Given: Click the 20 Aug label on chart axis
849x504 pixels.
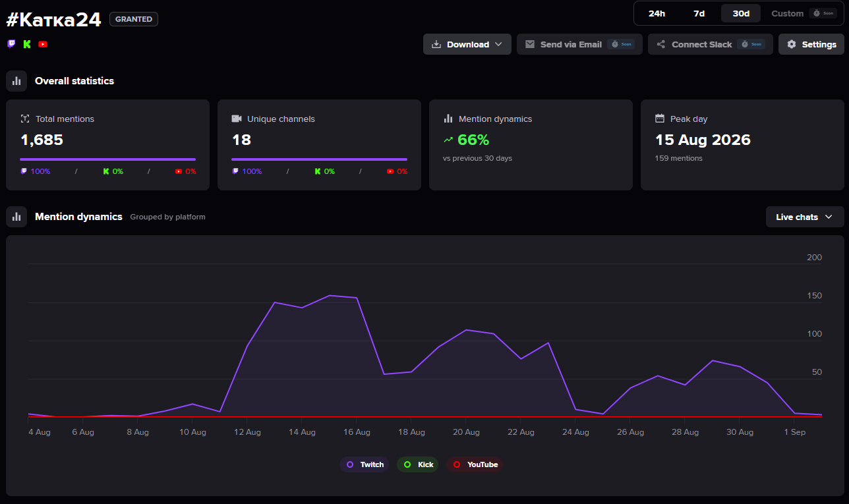Looking at the screenshot, I should click(x=466, y=432).
